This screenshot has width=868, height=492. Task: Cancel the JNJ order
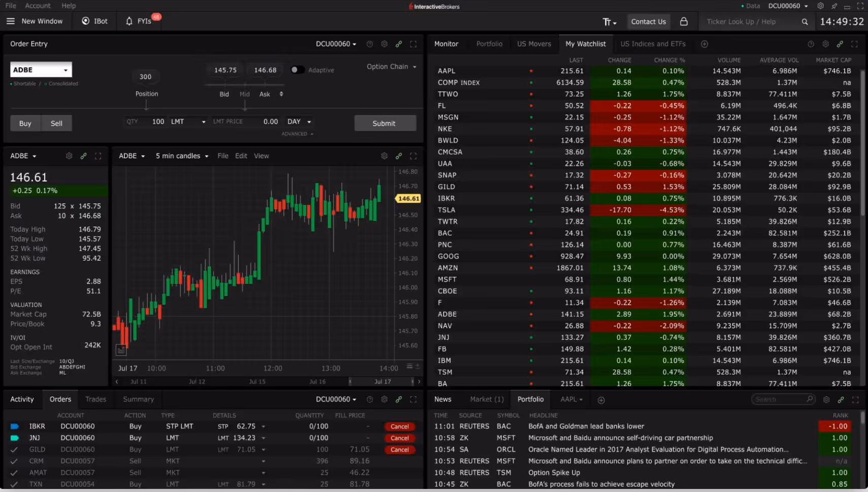click(399, 438)
